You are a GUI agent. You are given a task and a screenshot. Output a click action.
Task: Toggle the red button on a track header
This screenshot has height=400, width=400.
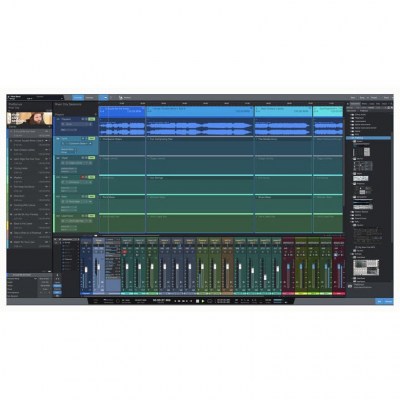[x=82, y=177]
